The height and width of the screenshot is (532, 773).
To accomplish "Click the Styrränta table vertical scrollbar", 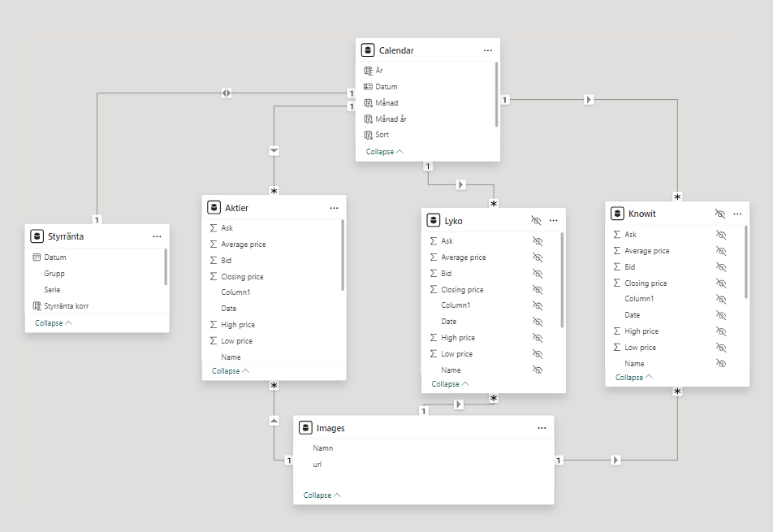I will (165, 266).
